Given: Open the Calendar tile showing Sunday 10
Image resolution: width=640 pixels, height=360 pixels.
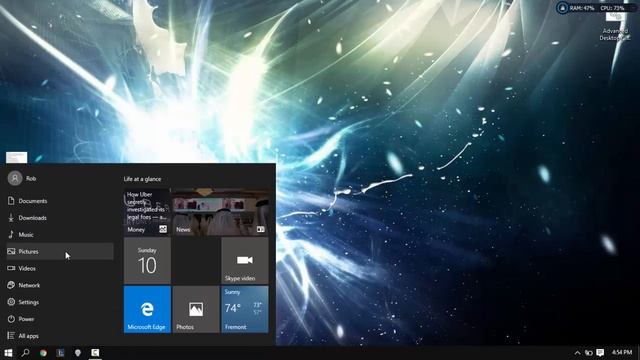Looking at the screenshot, I should click(x=147, y=261).
